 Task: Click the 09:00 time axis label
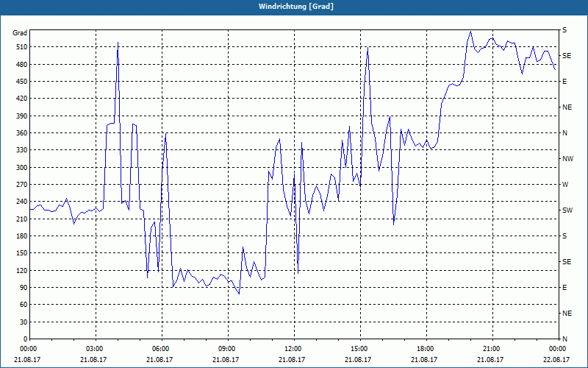pyautogui.click(x=226, y=348)
